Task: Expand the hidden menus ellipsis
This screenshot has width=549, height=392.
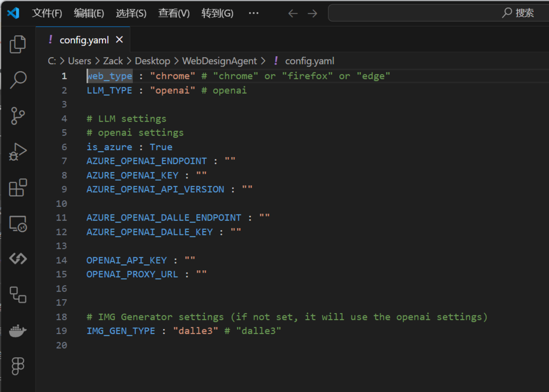Action: (254, 13)
